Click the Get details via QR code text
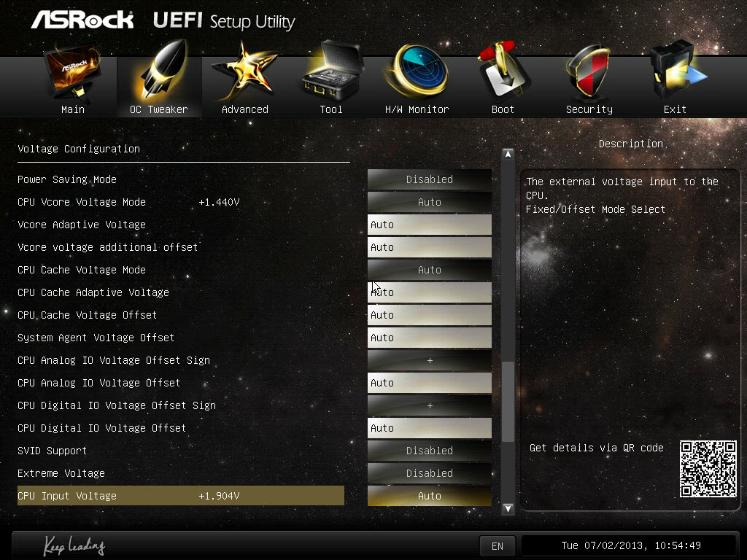Viewport: 747px width, 560px height. coord(597,448)
